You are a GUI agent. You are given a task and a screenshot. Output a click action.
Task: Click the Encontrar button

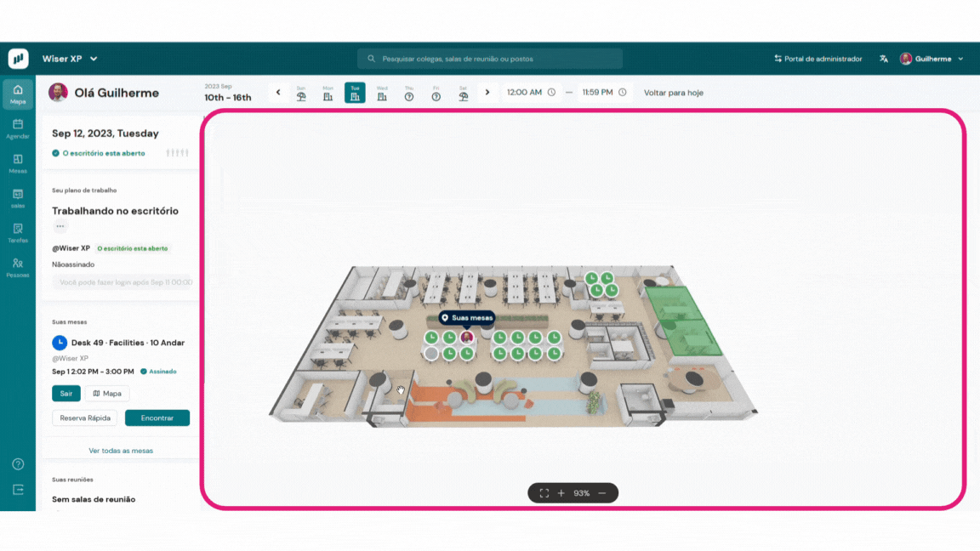tap(157, 418)
